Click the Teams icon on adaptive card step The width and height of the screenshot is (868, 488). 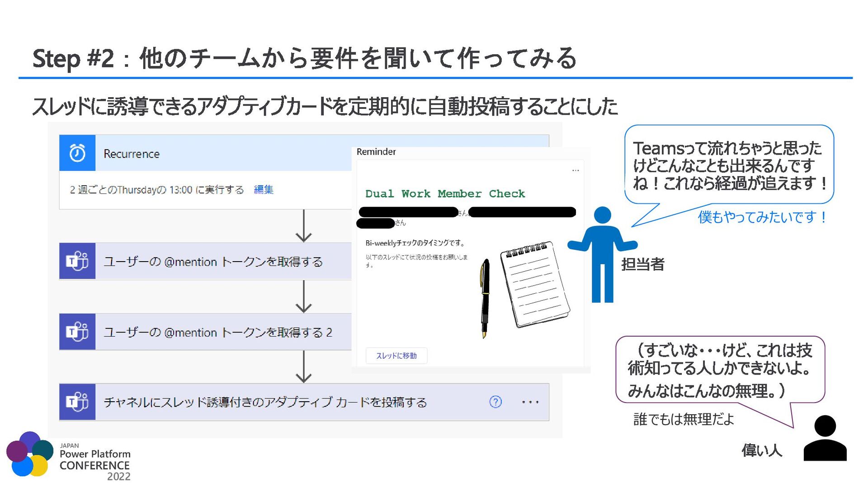click(x=77, y=402)
